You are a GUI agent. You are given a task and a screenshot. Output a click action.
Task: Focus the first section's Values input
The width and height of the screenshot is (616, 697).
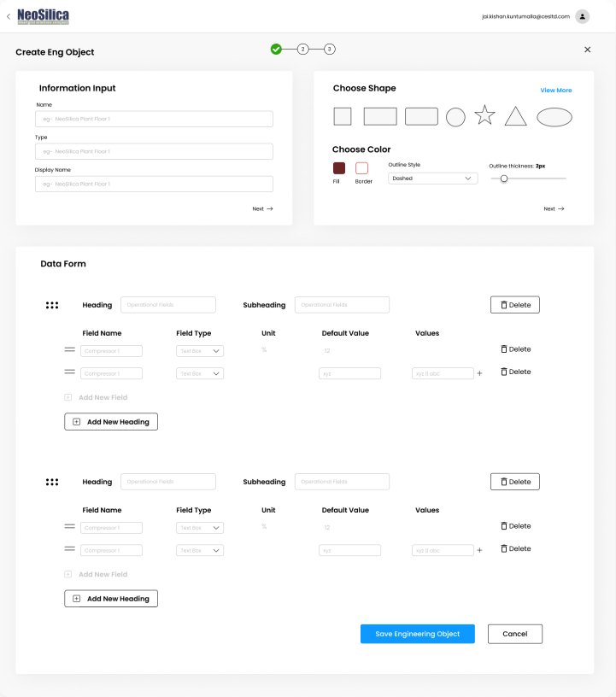click(x=443, y=374)
